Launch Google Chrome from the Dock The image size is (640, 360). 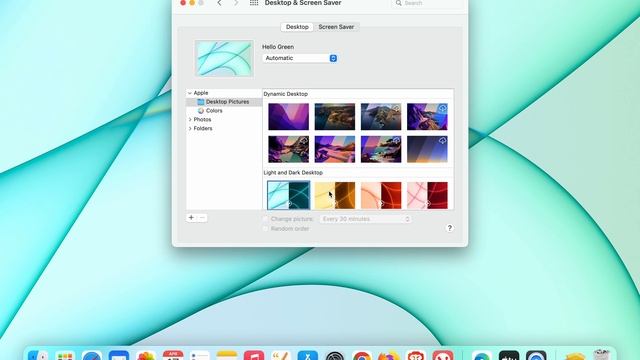[362, 356]
